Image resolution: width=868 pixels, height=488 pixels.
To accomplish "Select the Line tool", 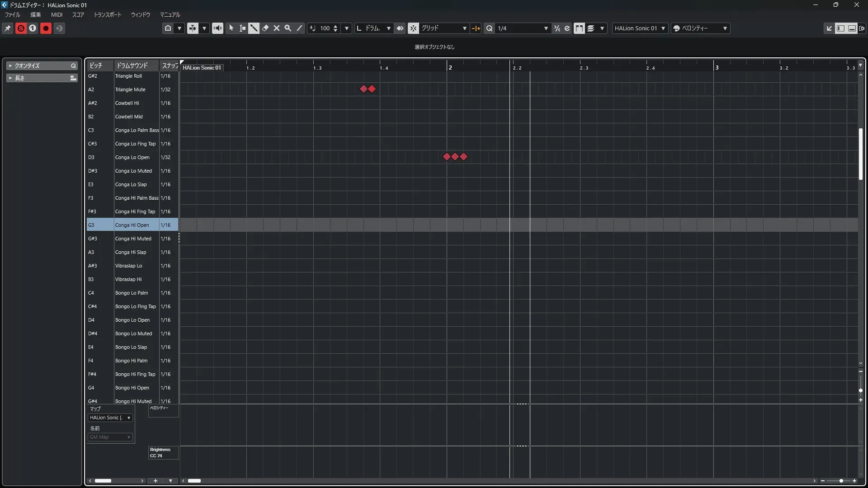I will [x=299, y=28].
